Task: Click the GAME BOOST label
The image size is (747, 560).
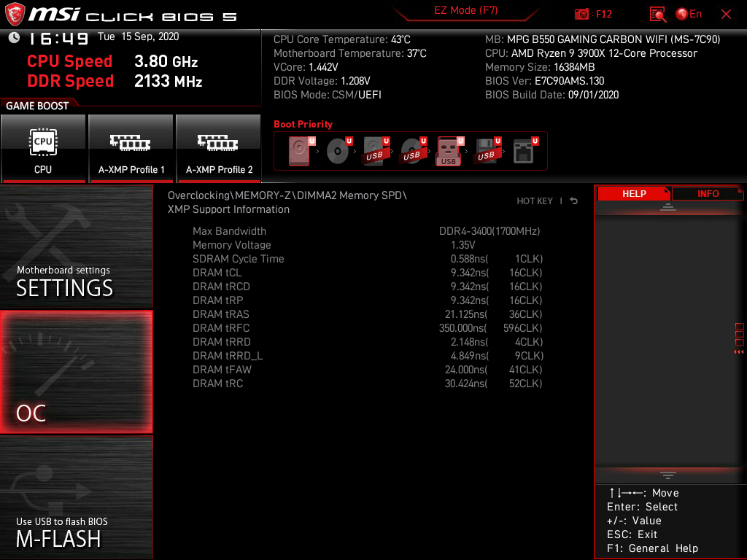Action: point(37,106)
